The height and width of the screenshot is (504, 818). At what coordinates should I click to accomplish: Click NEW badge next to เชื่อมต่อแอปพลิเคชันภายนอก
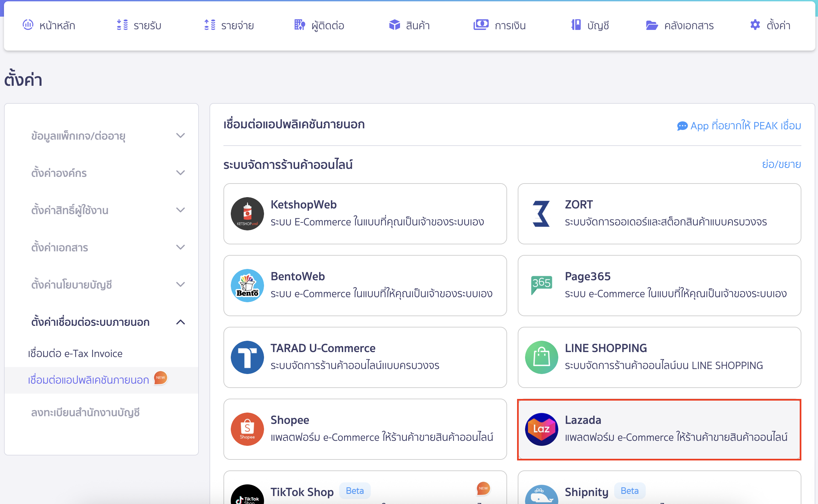[x=161, y=378]
